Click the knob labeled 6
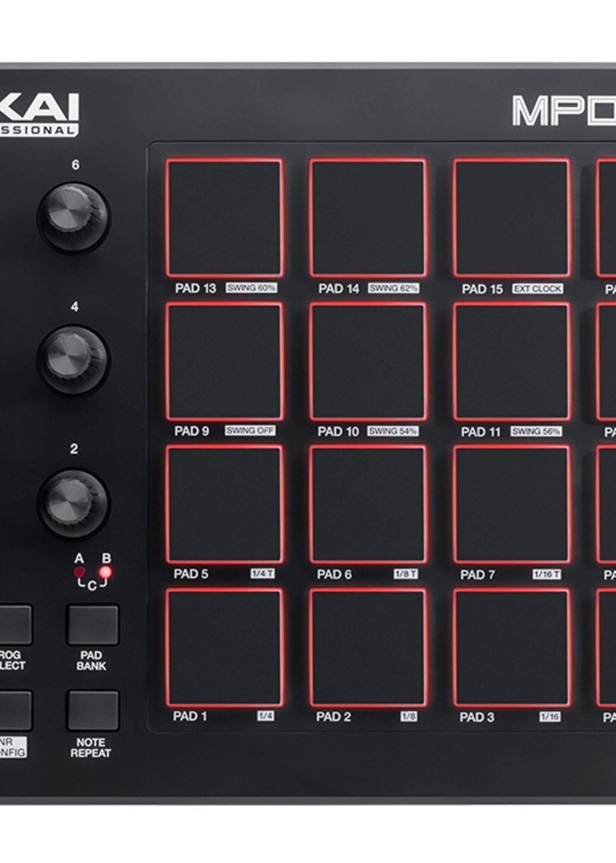The image size is (616, 863). (x=73, y=218)
